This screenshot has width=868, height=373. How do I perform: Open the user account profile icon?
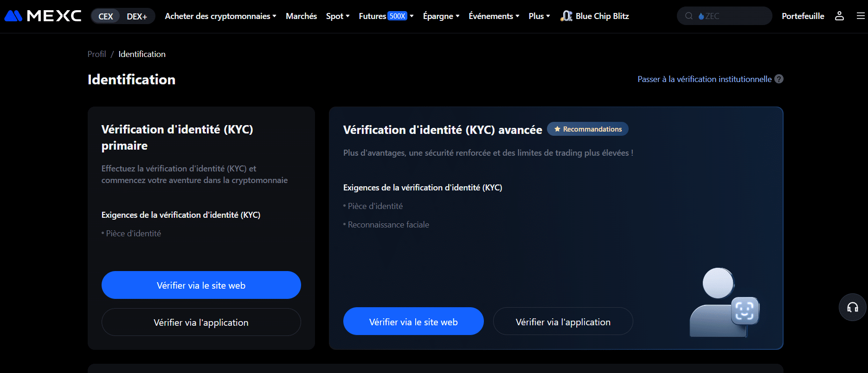click(x=839, y=16)
